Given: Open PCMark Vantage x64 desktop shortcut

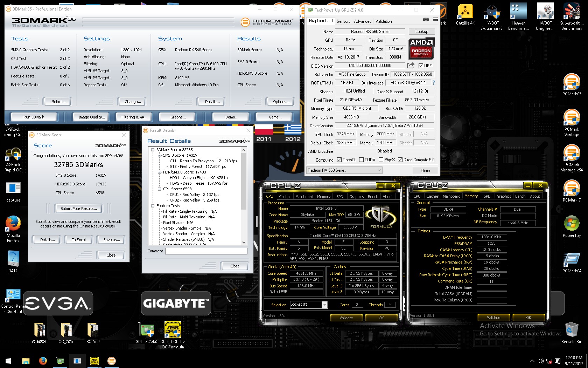Looking at the screenshot, I should coord(572,158).
